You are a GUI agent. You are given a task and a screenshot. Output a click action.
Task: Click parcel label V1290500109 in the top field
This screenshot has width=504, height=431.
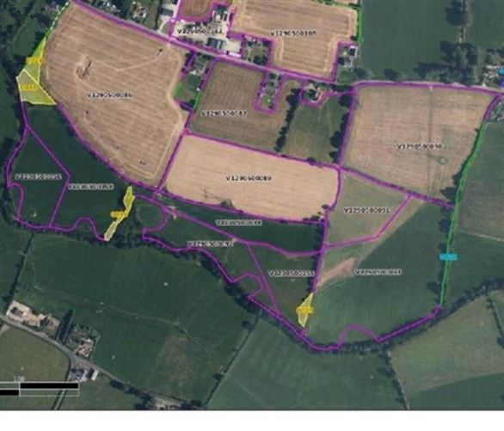pyautogui.click(x=293, y=33)
